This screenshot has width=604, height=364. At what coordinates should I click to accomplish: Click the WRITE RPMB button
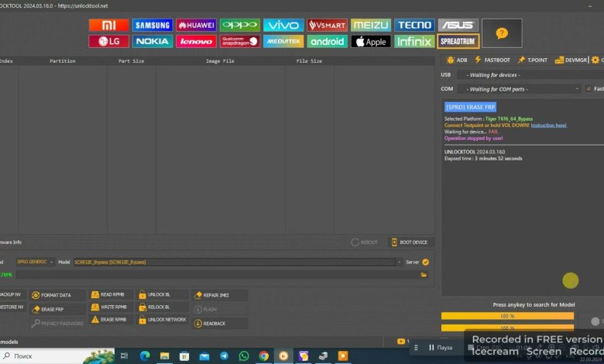pos(109,307)
